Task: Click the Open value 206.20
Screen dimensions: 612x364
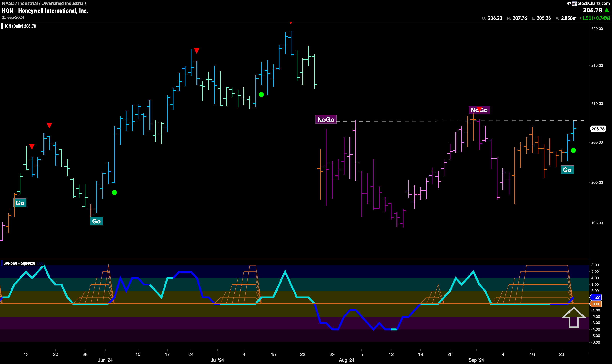Action: coord(495,18)
